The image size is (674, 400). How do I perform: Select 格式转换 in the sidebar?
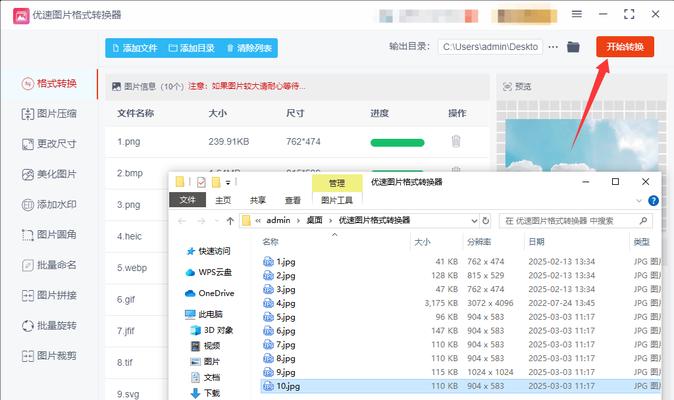(49, 83)
